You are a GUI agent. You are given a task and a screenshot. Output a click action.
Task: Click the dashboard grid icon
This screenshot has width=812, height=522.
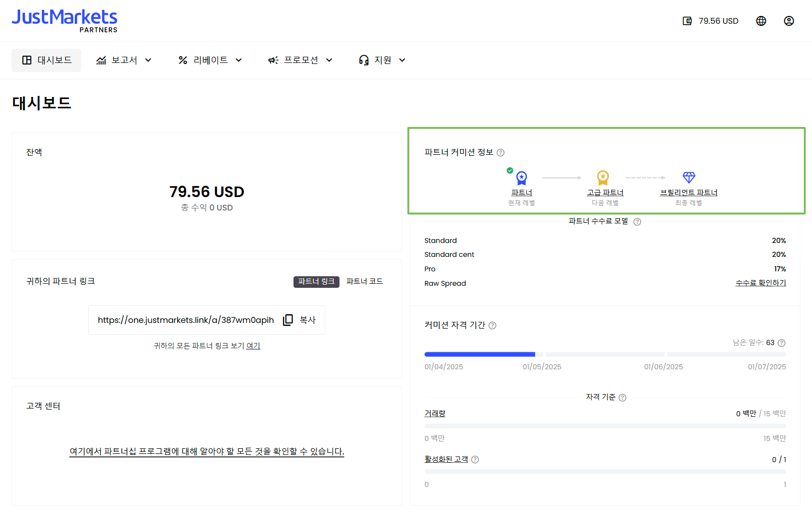tap(27, 60)
